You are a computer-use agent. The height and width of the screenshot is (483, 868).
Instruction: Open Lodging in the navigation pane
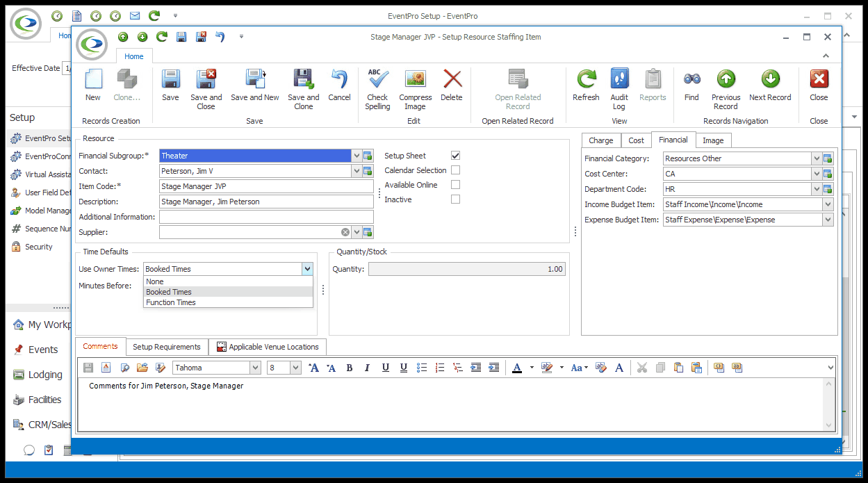[45, 375]
